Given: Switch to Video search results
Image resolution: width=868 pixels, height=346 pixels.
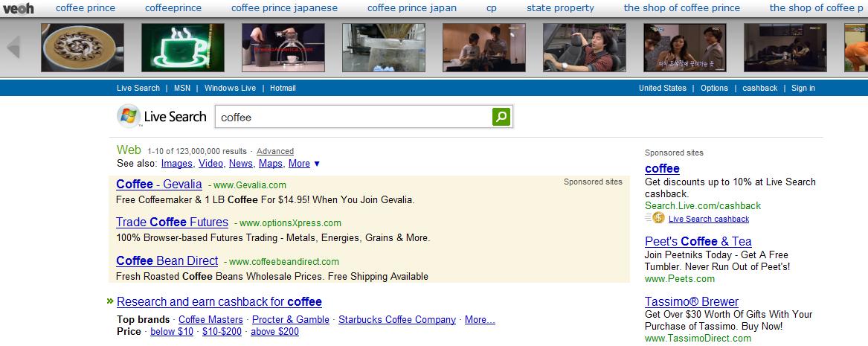Looking at the screenshot, I should [210, 164].
